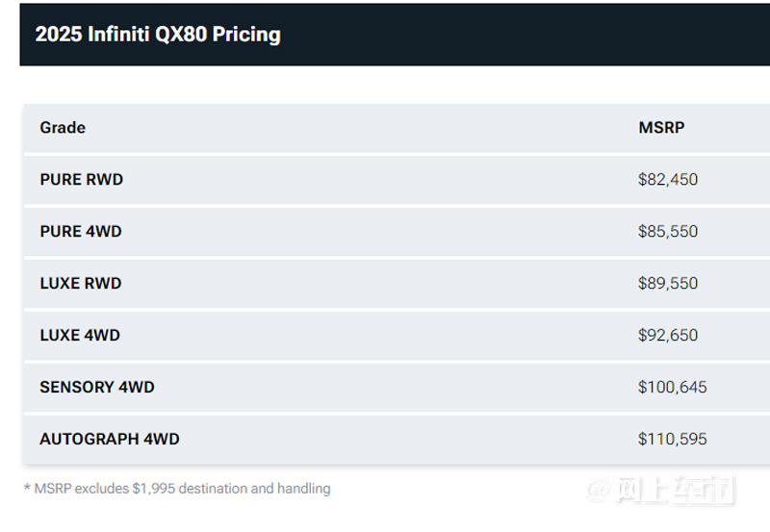
Task: Click the $110,595 MSRP value
Action: coord(672,439)
